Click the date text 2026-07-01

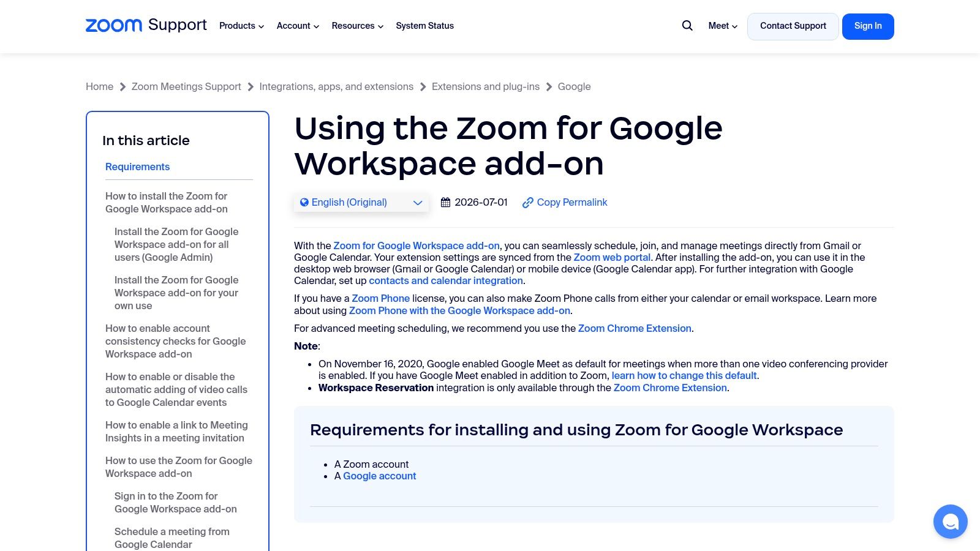481,202
